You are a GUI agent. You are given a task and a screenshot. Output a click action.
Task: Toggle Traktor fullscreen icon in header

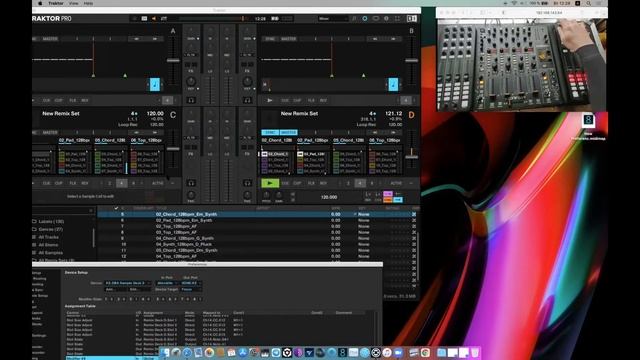tap(397, 19)
